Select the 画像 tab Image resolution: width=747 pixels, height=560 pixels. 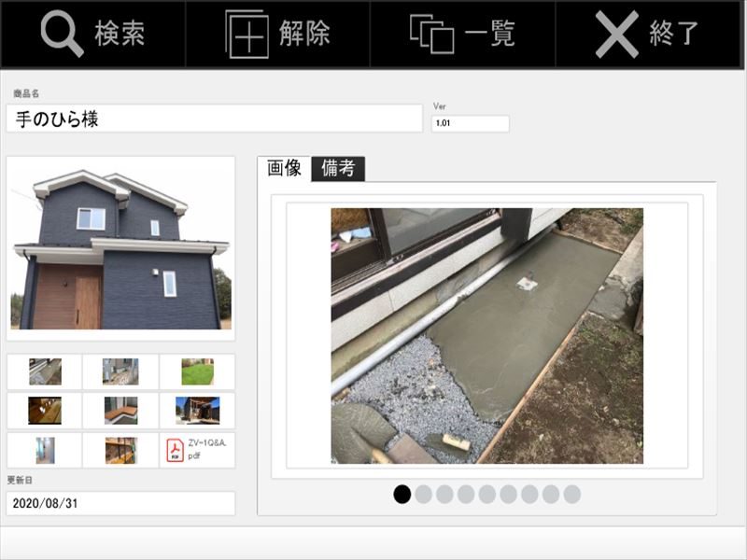[284, 168]
